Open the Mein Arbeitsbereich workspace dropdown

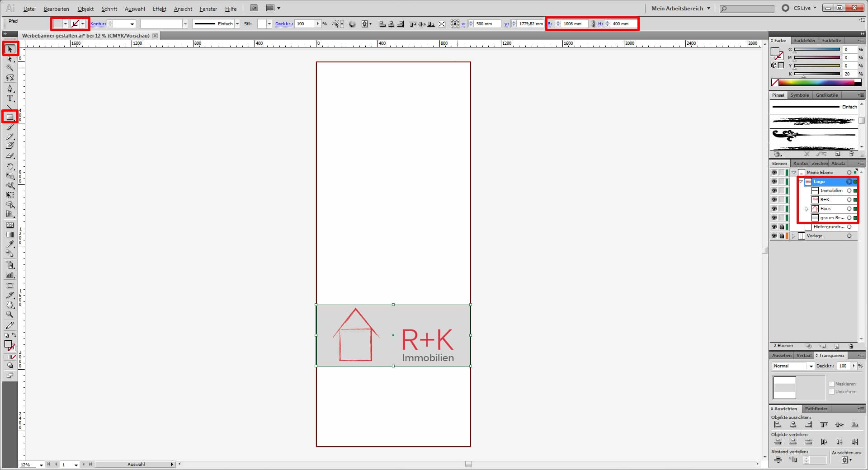(680, 8)
